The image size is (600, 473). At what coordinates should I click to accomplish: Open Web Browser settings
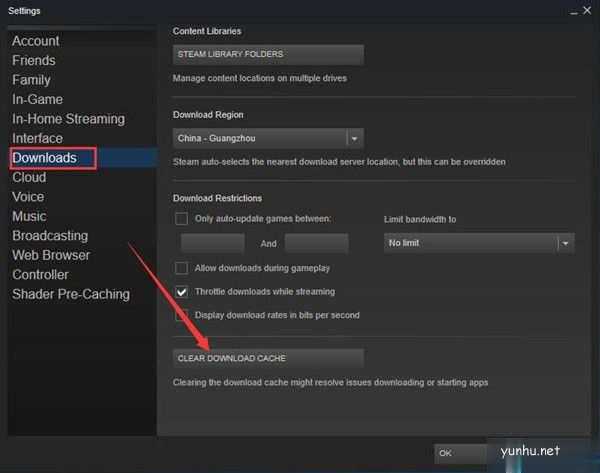51,255
